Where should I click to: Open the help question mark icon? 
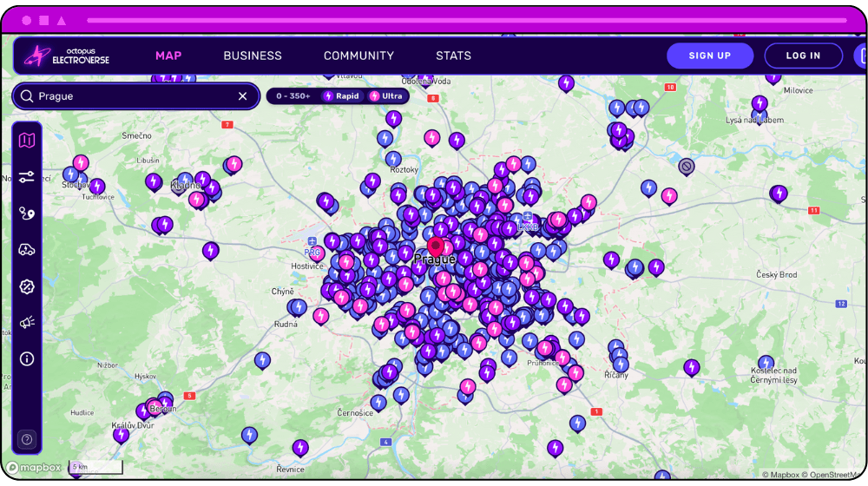(x=27, y=439)
